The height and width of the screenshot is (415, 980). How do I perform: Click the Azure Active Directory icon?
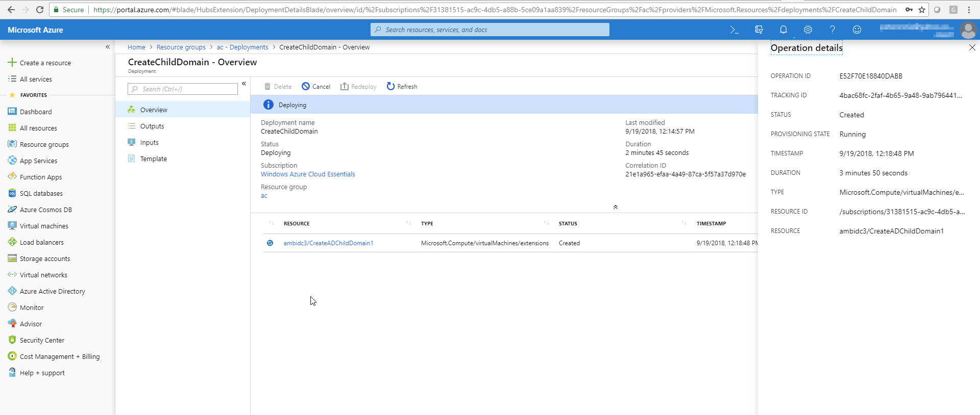tap(12, 291)
